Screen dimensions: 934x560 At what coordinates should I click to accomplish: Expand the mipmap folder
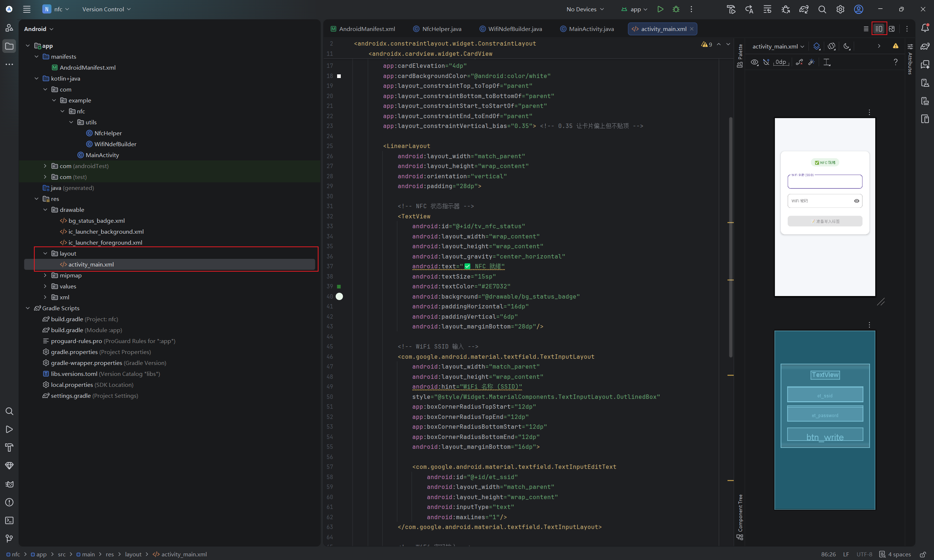45,276
